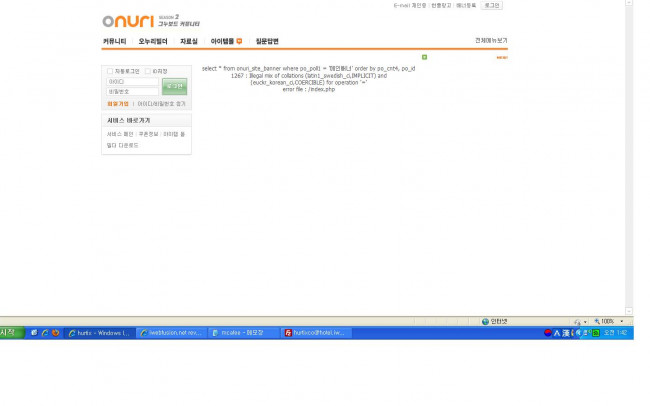Open the 아이디/비밀번호 찾기 link
The height and width of the screenshot is (406, 650).
pyautogui.click(x=162, y=104)
